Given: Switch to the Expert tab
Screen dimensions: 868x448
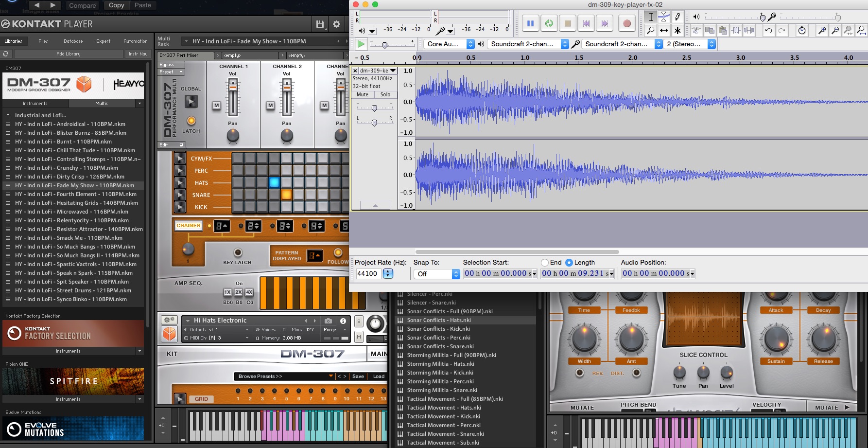Looking at the screenshot, I should [x=104, y=41].
